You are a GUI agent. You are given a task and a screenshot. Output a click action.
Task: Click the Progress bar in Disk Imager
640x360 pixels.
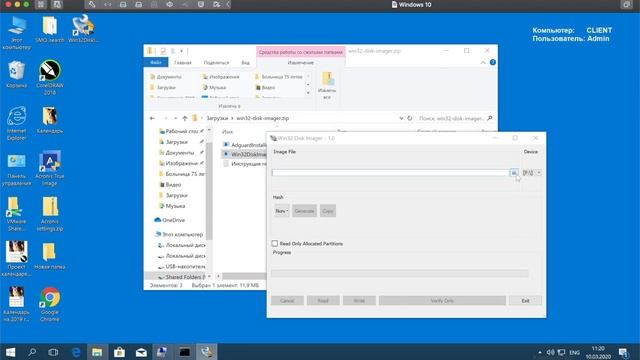(400, 273)
